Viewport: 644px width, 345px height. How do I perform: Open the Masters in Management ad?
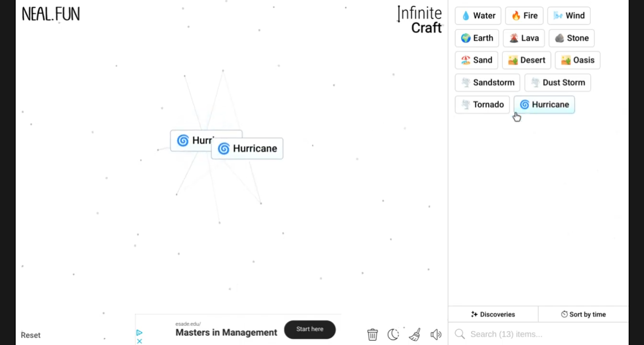[226, 333]
